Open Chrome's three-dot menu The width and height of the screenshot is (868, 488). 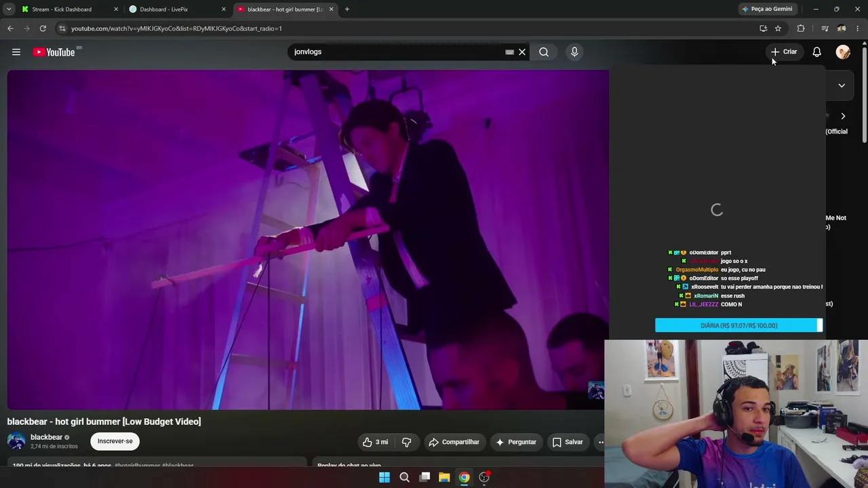858,28
